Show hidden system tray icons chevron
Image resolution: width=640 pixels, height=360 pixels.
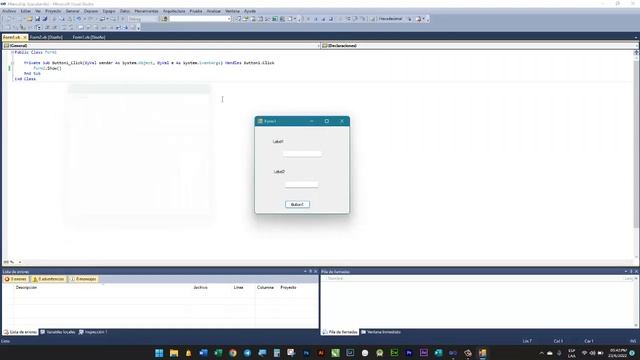coord(541,353)
